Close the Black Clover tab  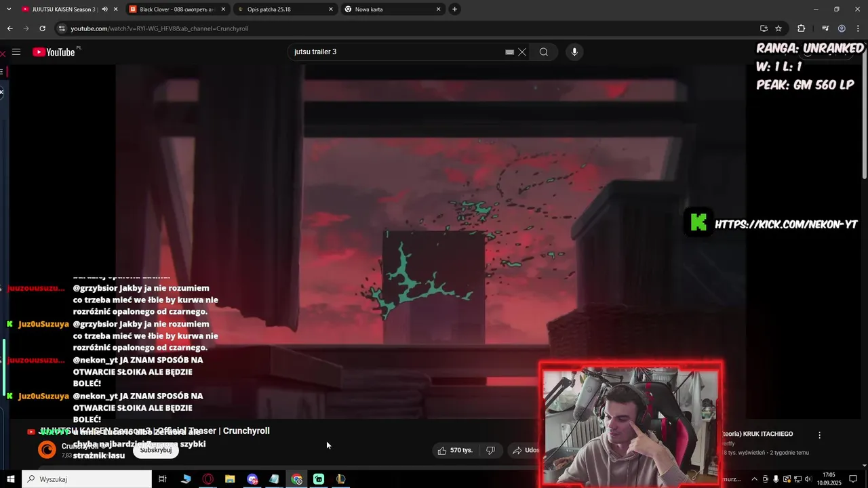tap(223, 9)
